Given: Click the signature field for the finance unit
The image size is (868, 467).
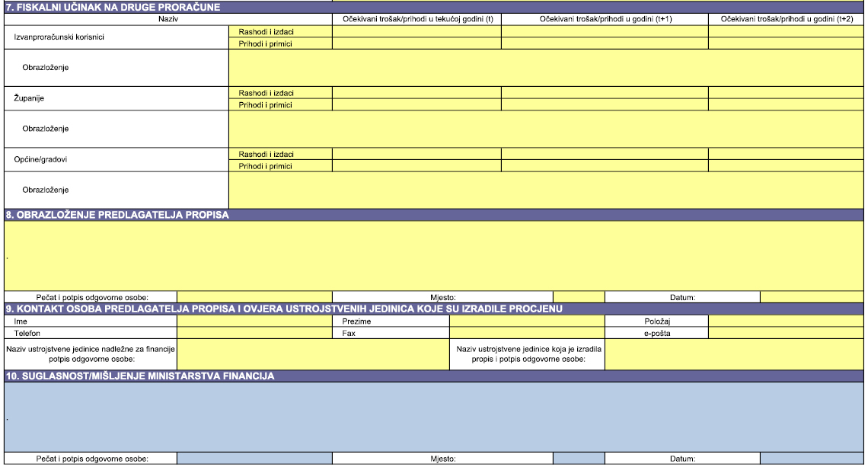Looking at the screenshot, I should (312, 354).
